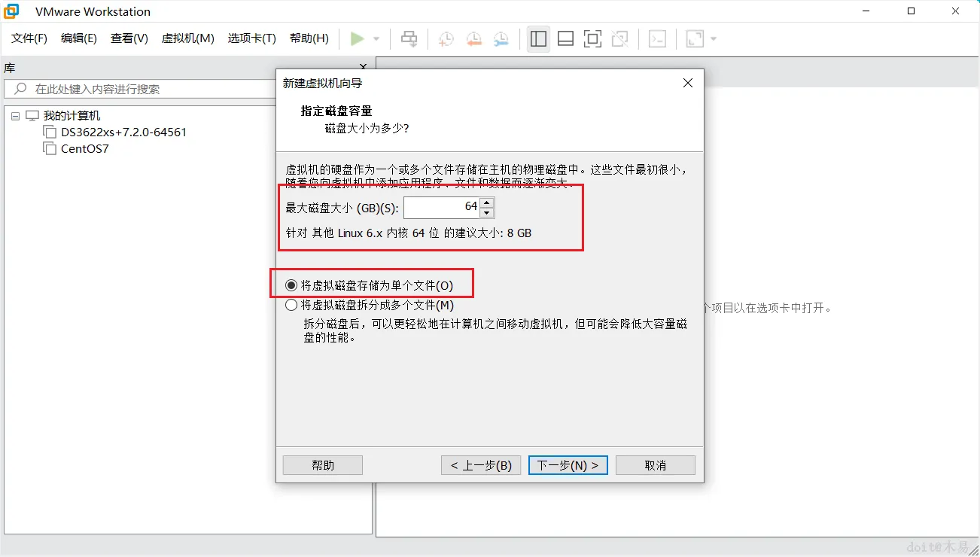Toggle the library panel visibility icon
The image size is (980, 557).
click(538, 38)
